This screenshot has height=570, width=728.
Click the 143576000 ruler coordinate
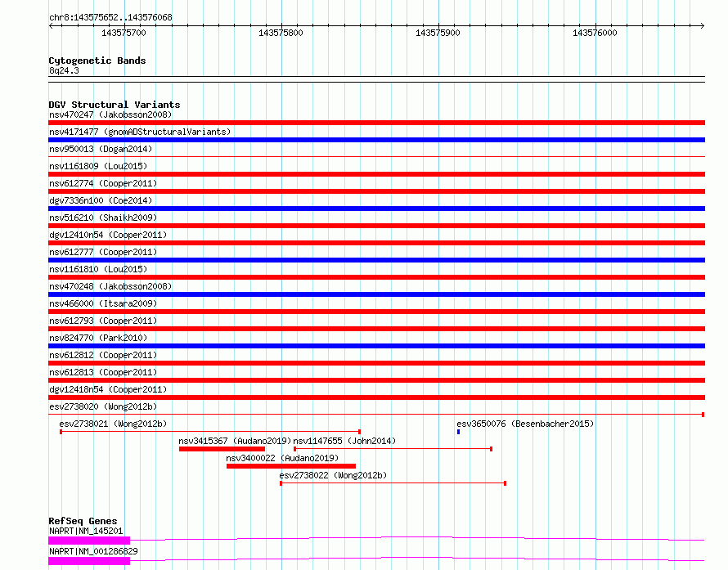click(x=595, y=33)
